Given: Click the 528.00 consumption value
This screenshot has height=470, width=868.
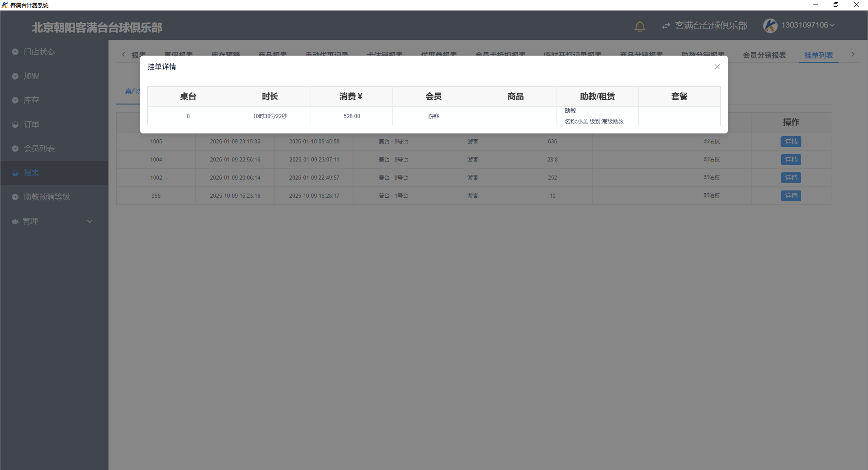Looking at the screenshot, I should coord(352,116).
